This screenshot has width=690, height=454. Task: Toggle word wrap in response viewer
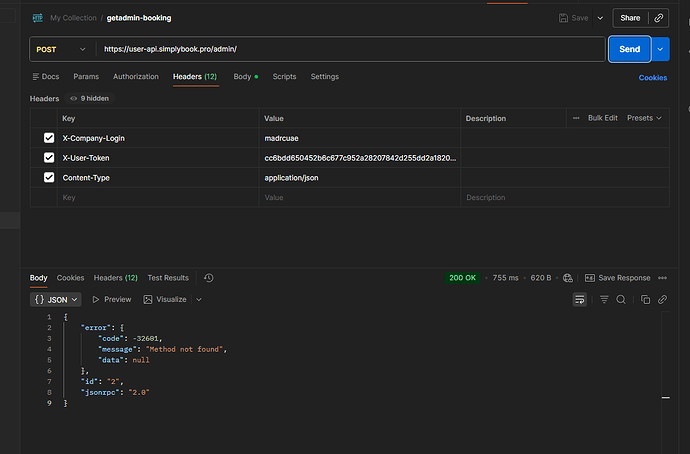tap(579, 299)
